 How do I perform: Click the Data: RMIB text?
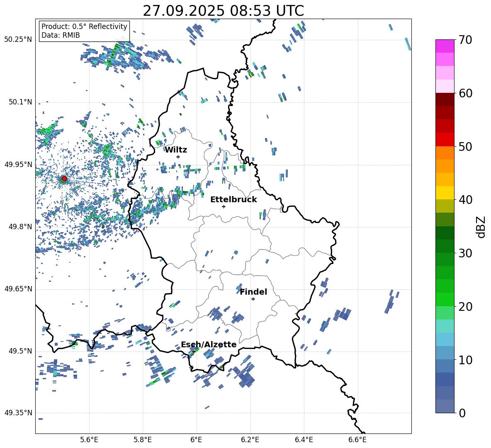pos(61,35)
